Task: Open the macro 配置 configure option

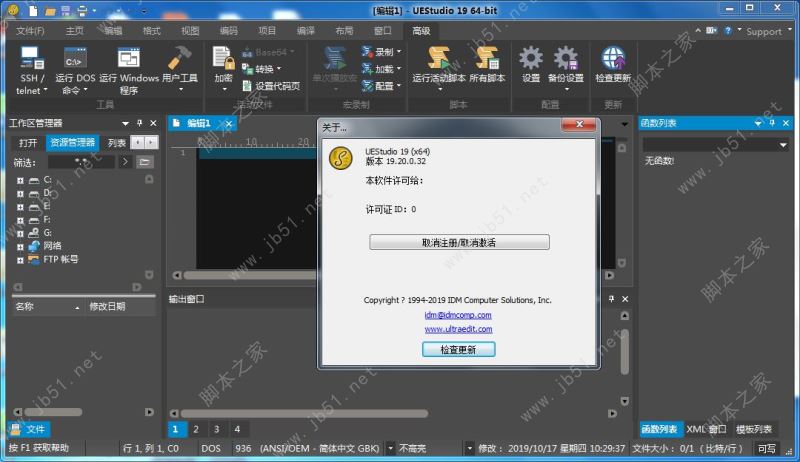Action: (381, 86)
